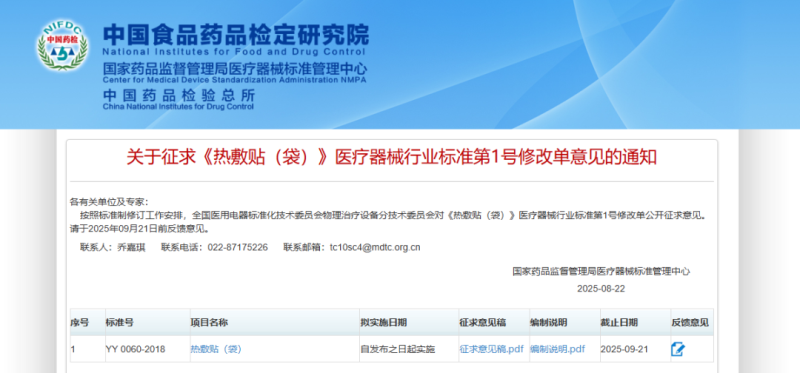Click the 中国食品药品检定研究院 title
The width and height of the screenshot is (800, 373).
[x=236, y=35]
